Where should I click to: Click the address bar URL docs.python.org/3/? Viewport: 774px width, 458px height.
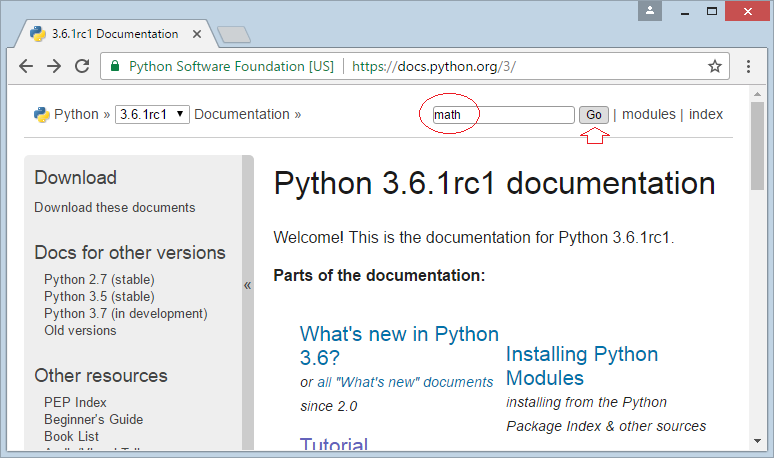coord(433,66)
